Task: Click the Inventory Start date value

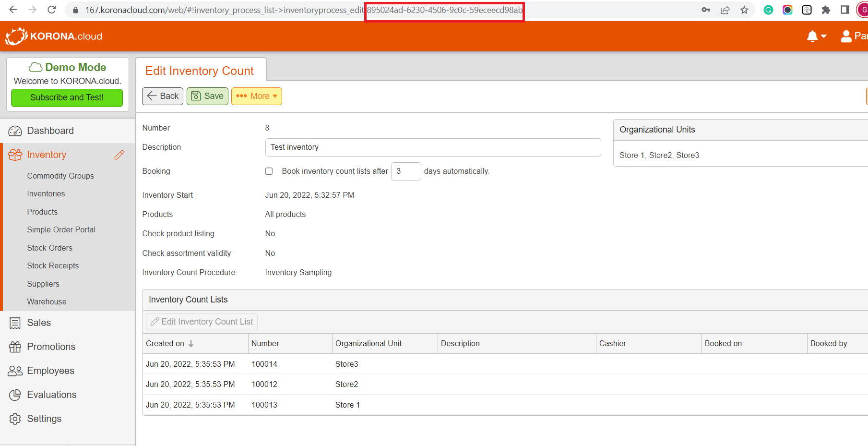Action: (x=309, y=195)
